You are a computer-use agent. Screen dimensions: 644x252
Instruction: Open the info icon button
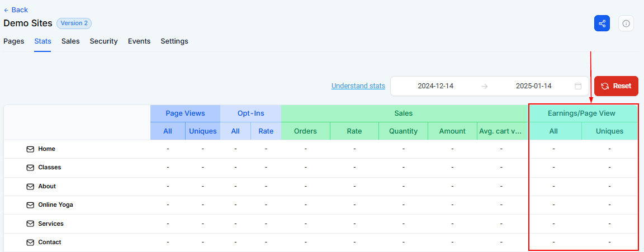point(626,23)
